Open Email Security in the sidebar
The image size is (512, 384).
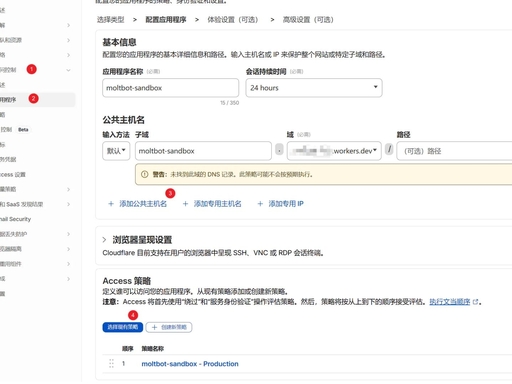tap(15, 219)
